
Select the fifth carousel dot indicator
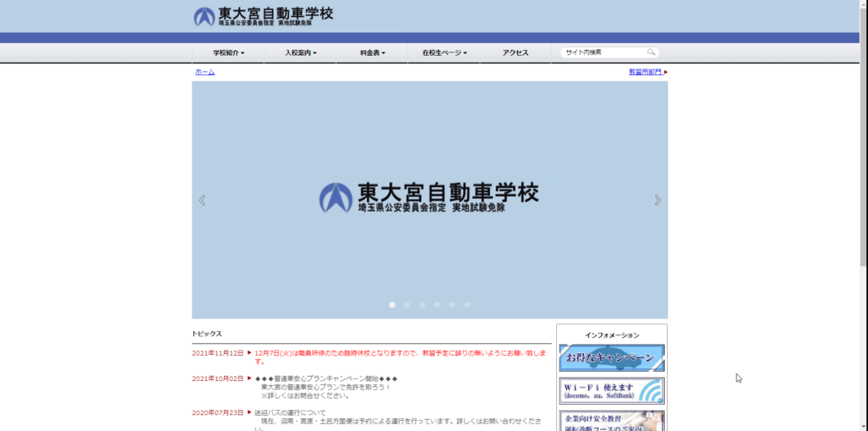click(x=453, y=305)
